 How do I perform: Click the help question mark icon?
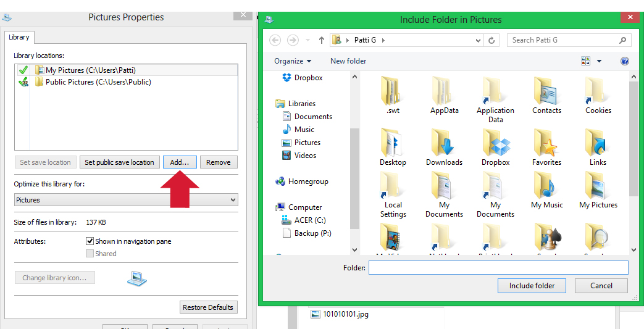pyautogui.click(x=624, y=61)
